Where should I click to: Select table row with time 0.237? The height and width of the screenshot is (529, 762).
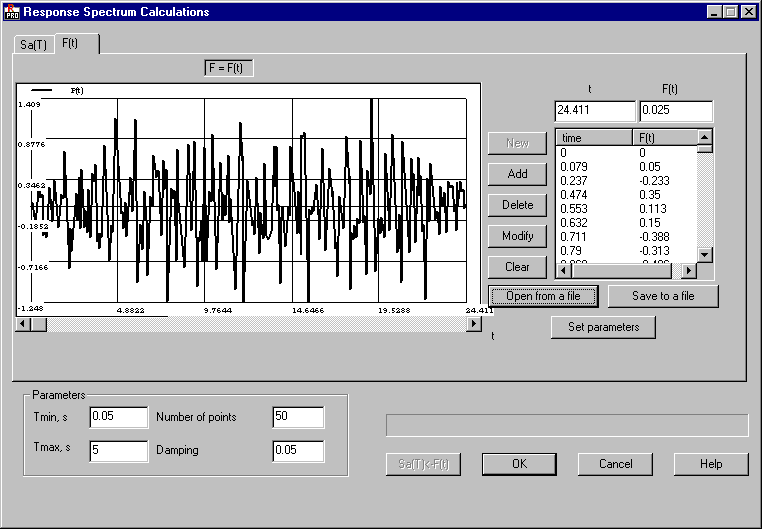pyautogui.click(x=626, y=181)
